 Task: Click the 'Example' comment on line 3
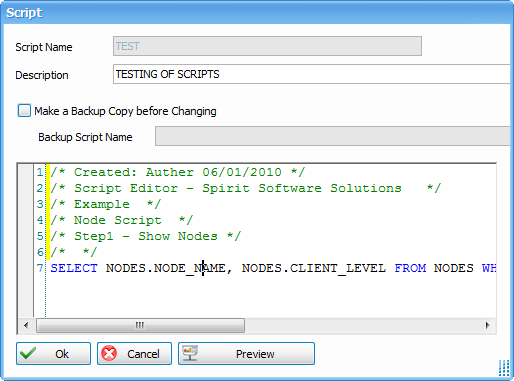(106, 204)
